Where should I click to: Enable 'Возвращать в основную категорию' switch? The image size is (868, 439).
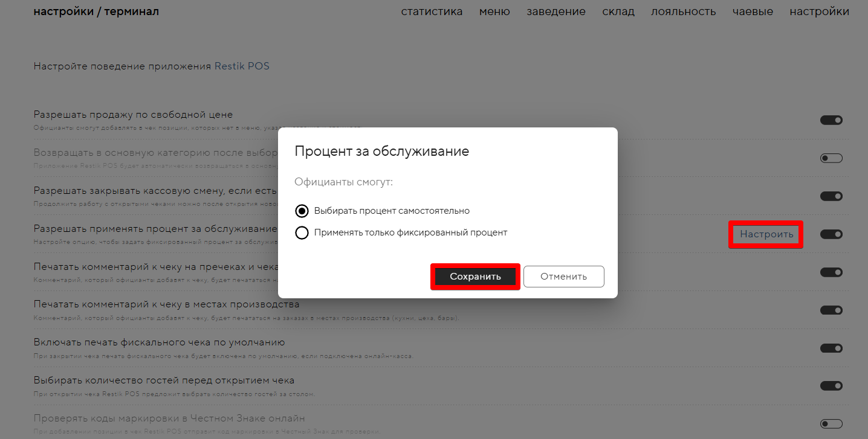click(831, 158)
